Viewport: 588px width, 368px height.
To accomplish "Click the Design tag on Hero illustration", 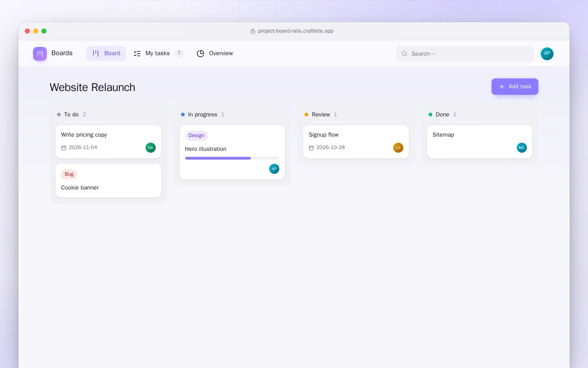I will coord(197,136).
